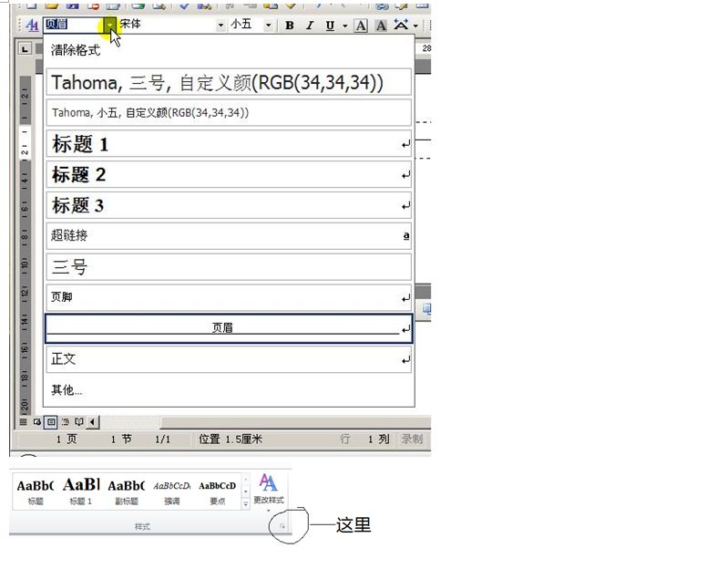
Task: Apply 超链接 style from list
Action: (x=229, y=235)
